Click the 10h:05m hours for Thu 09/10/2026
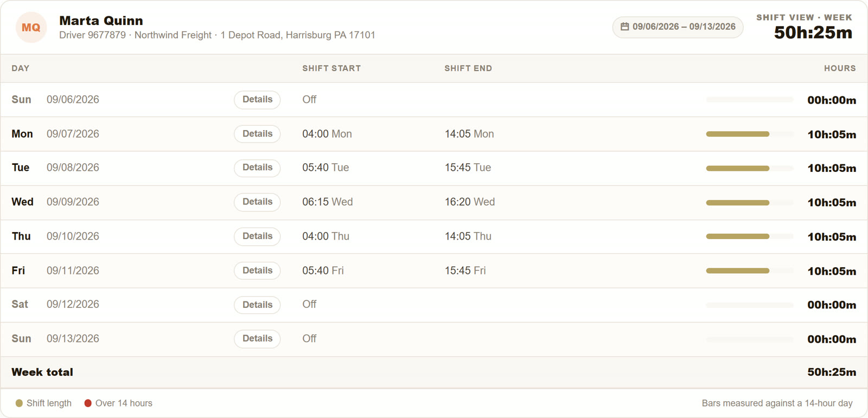The image size is (868, 418). (x=832, y=237)
